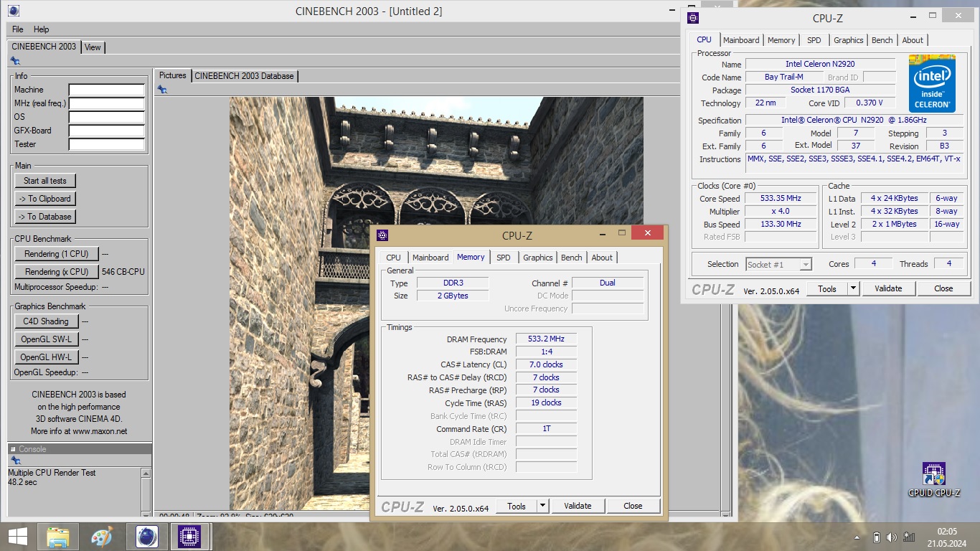Open Graphics tab in memory CPU-Z window
The width and height of the screenshot is (980, 551).
pos(538,258)
